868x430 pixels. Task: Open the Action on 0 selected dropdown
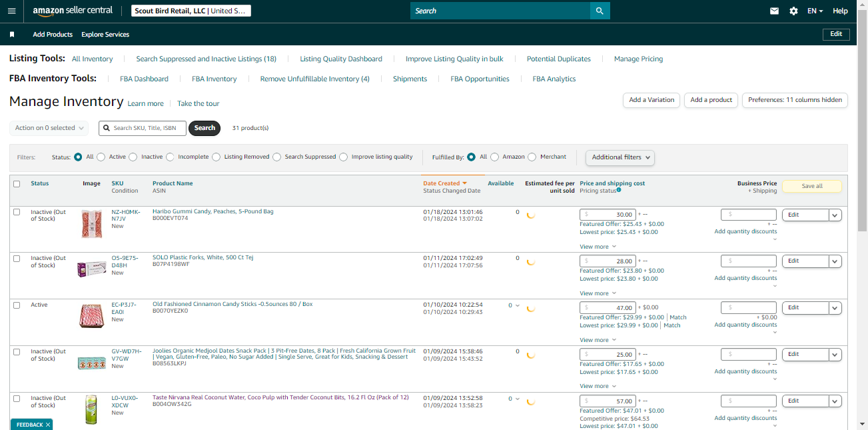pos(49,128)
